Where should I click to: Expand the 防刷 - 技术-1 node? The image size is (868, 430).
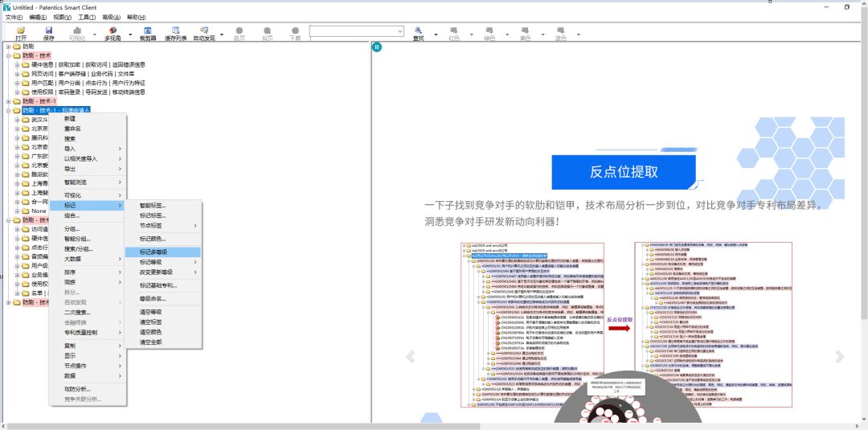click(8, 101)
